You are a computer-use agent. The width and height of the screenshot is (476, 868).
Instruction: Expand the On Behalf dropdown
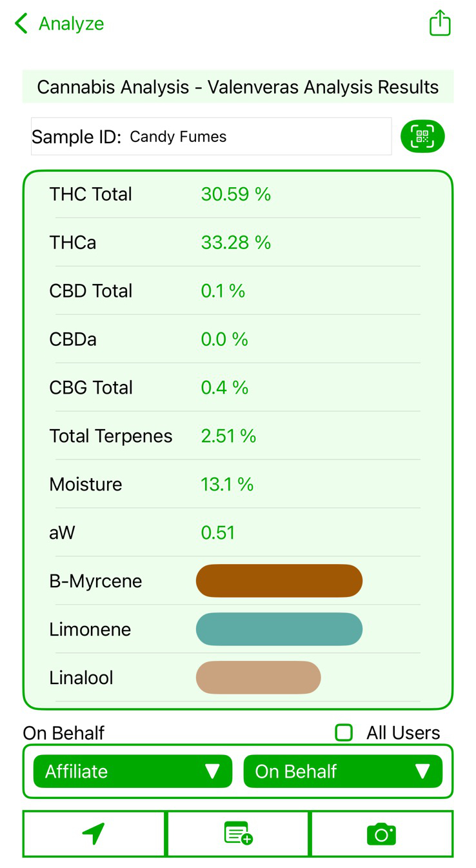tap(342, 771)
